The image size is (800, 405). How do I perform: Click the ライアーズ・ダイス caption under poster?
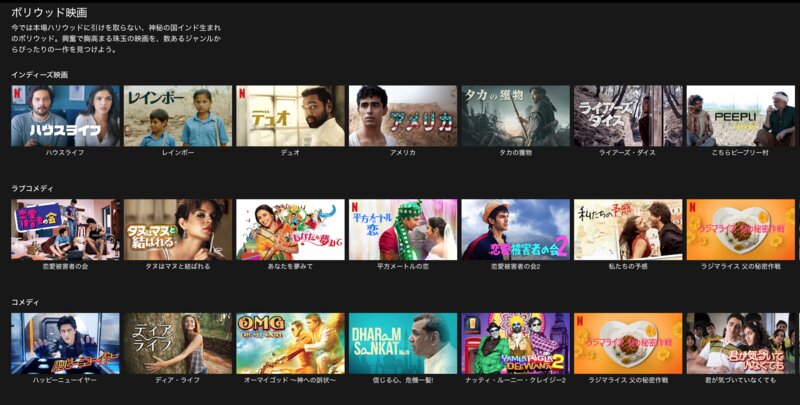click(628, 153)
